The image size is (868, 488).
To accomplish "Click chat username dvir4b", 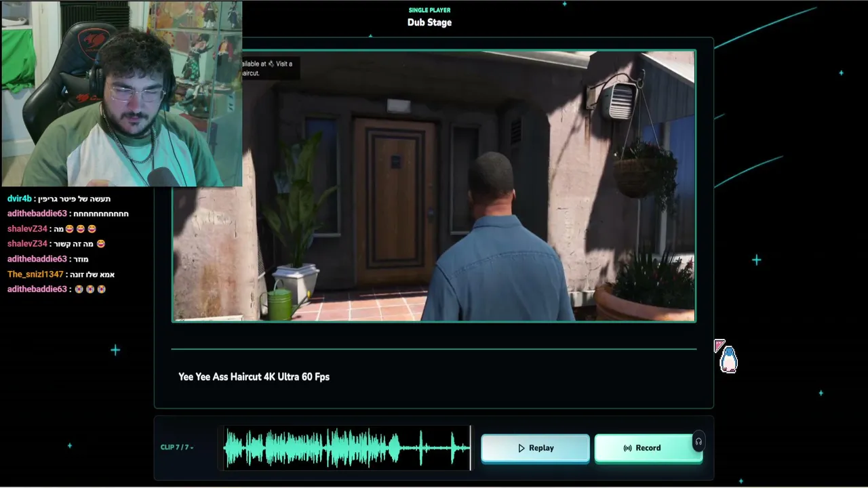I will coord(20,199).
